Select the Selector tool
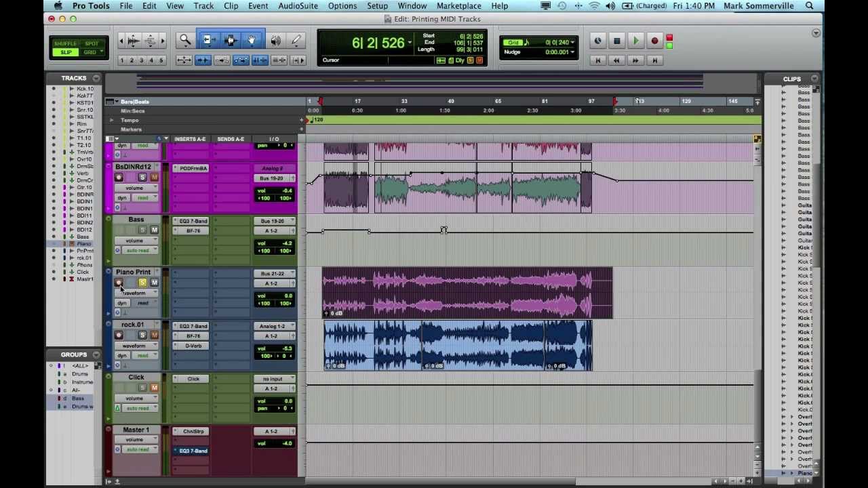The image size is (868, 488). point(230,41)
